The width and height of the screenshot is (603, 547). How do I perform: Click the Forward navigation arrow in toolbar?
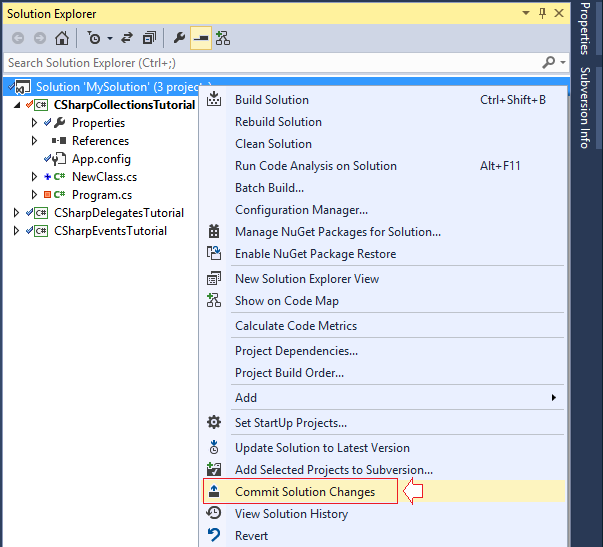[x=40, y=38]
